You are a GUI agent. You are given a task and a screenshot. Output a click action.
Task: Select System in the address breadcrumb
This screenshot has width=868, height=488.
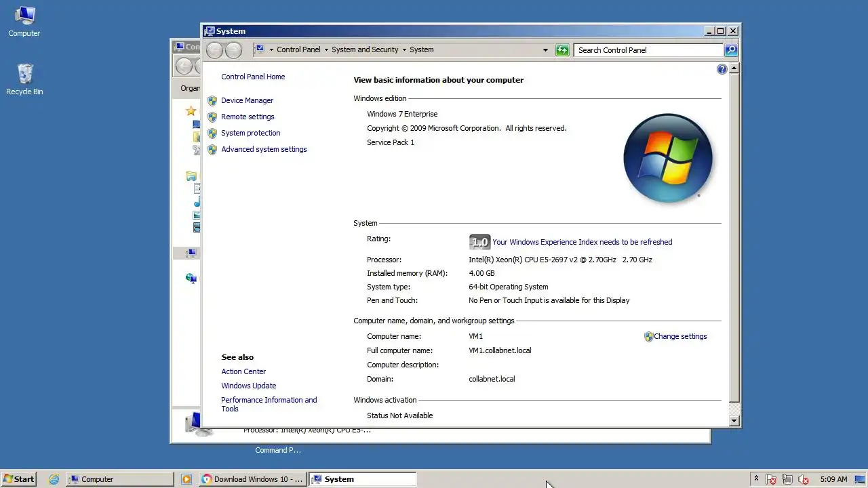tap(421, 50)
